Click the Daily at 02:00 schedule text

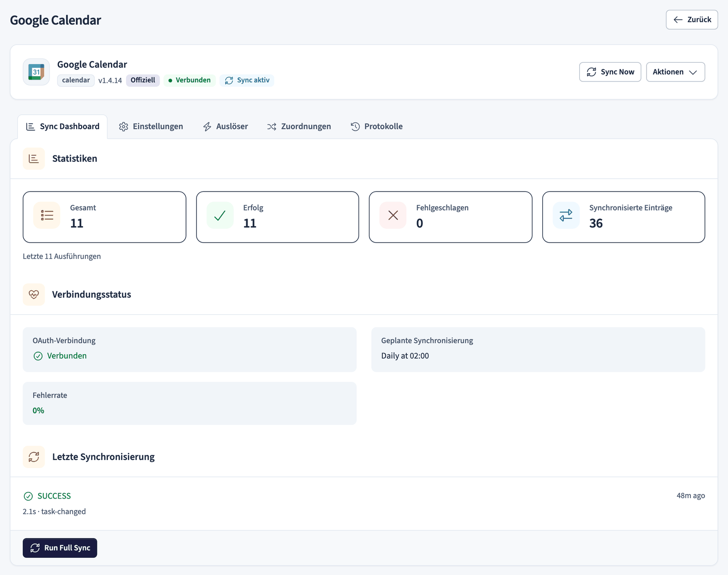click(x=405, y=356)
